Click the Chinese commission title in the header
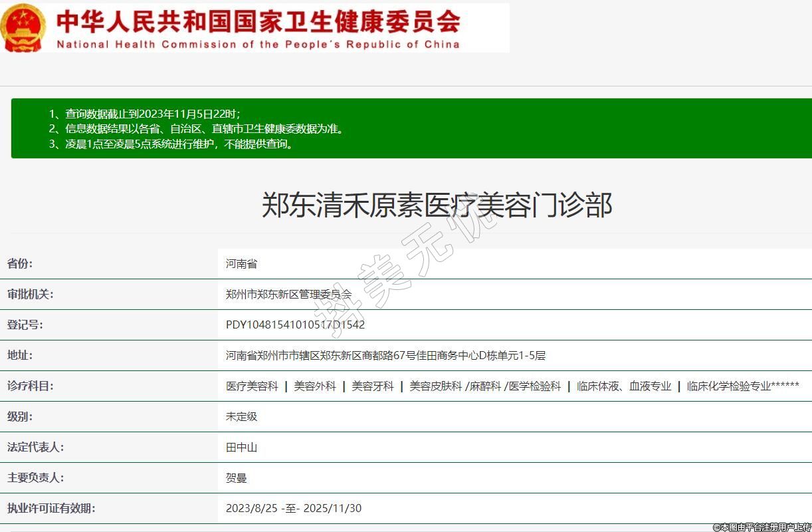Viewport: 812px width, 532px height. [258, 21]
